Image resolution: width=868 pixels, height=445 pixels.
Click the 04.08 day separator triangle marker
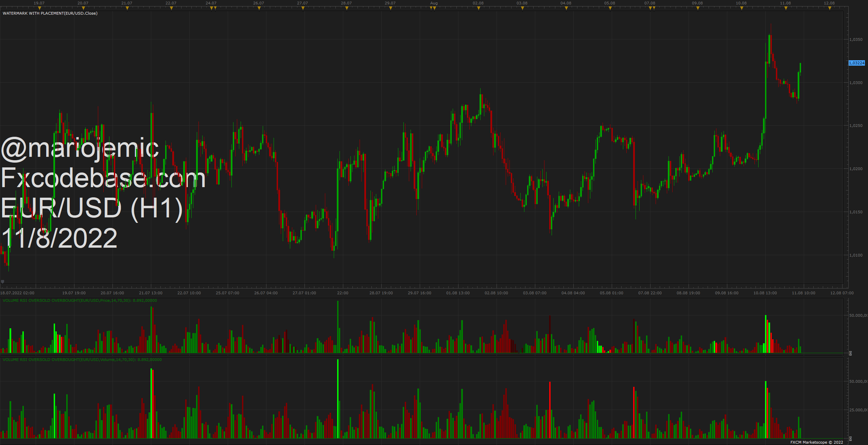(566, 8)
